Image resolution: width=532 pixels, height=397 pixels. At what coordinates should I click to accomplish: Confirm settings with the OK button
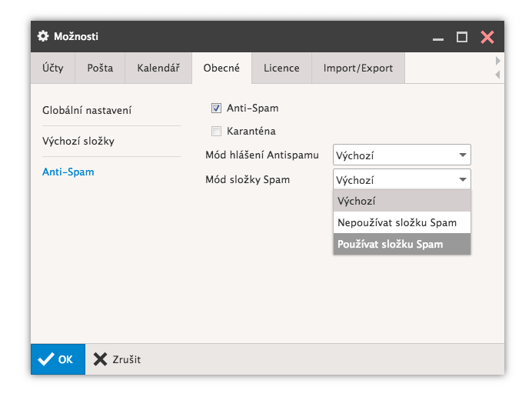tap(58, 359)
